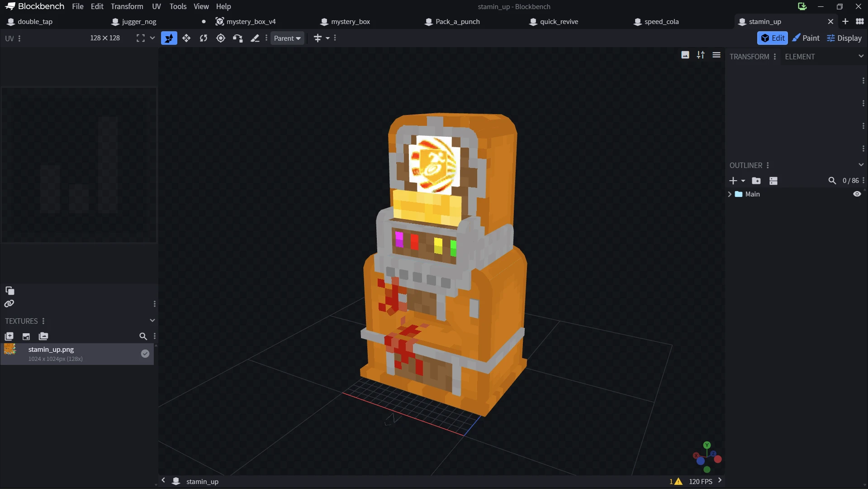
Task: Open the Outliner panel options dots
Action: (768, 165)
